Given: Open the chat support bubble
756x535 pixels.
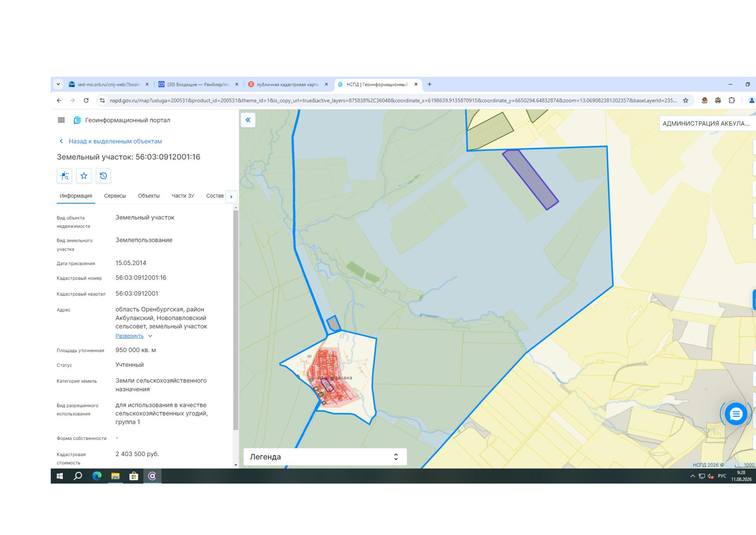Looking at the screenshot, I should tap(736, 414).
